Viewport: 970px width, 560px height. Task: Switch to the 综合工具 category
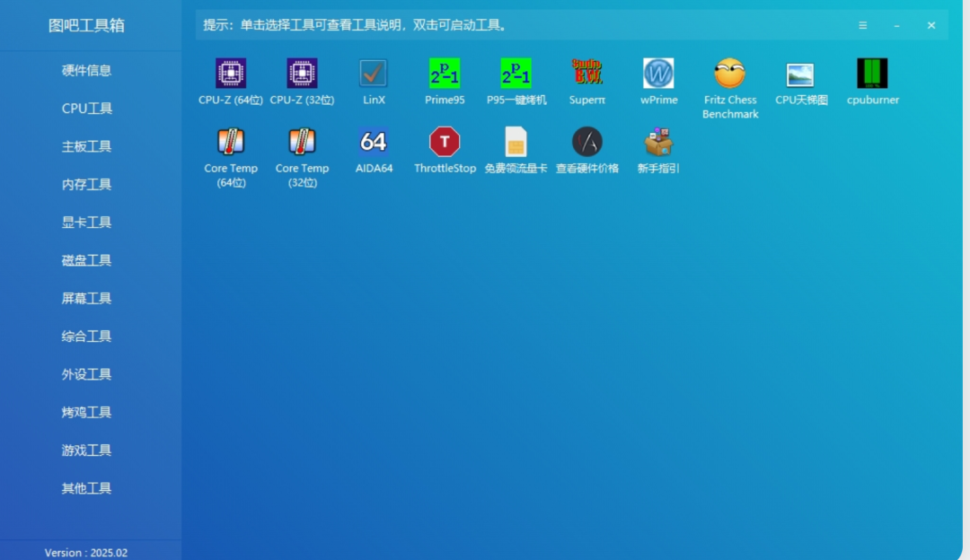pos(86,337)
